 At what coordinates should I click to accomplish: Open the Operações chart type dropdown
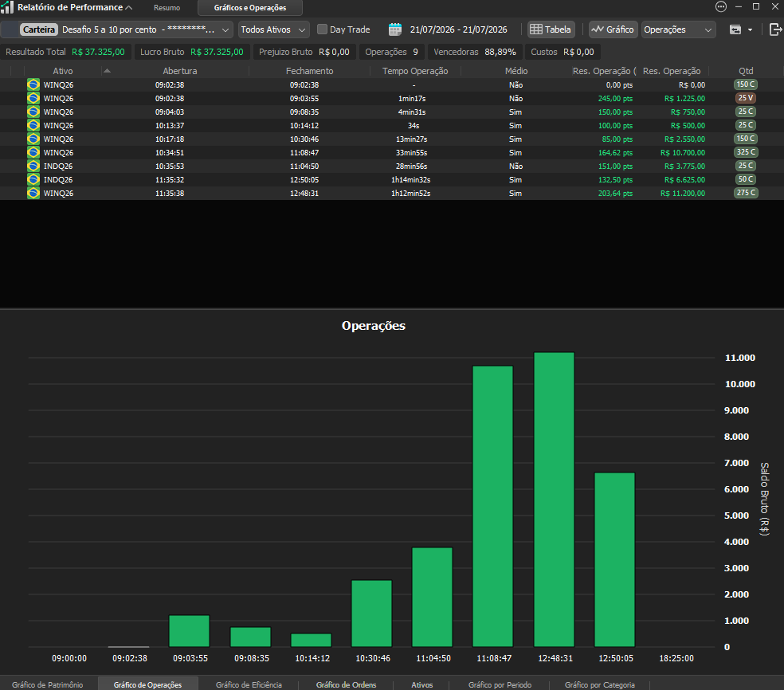(679, 29)
